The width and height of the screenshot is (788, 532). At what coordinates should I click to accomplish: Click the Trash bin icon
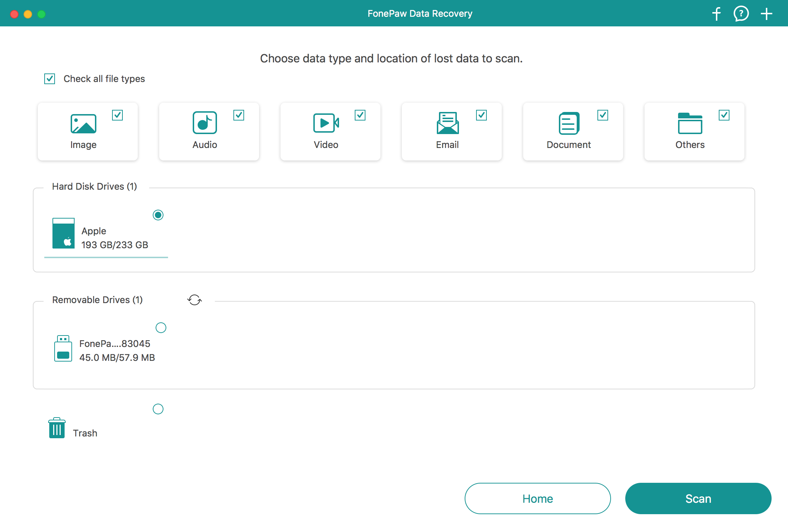pos(57,428)
